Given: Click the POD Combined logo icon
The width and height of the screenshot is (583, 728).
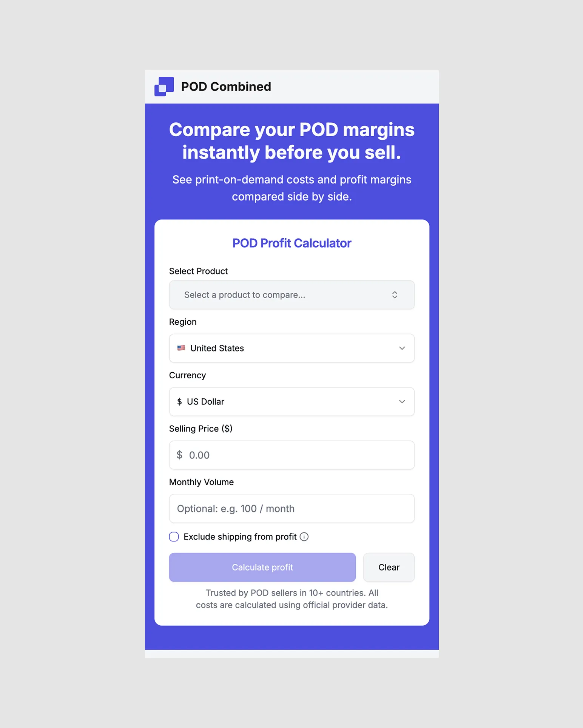Looking at the screenshot, I should tap(164, 86).
